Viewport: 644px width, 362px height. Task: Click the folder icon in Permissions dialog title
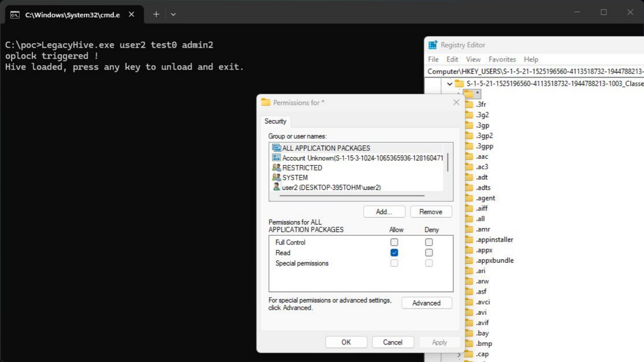point(266,102)
